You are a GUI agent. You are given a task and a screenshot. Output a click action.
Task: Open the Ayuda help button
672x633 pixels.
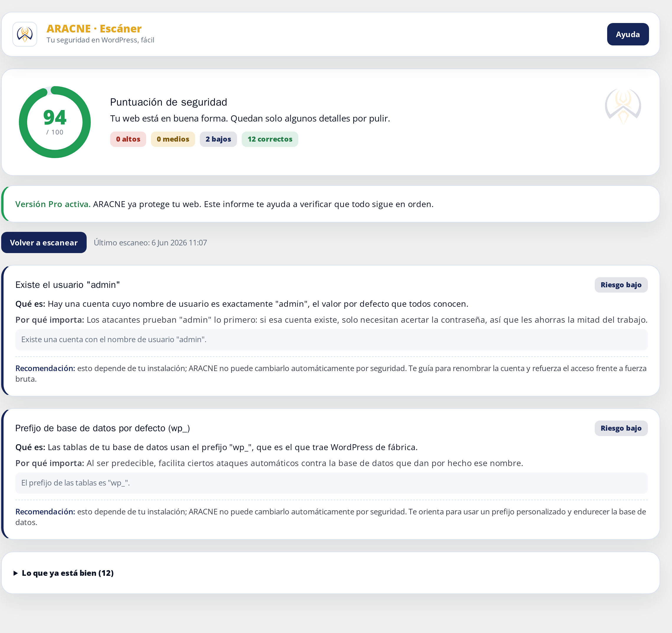point(628,34)
